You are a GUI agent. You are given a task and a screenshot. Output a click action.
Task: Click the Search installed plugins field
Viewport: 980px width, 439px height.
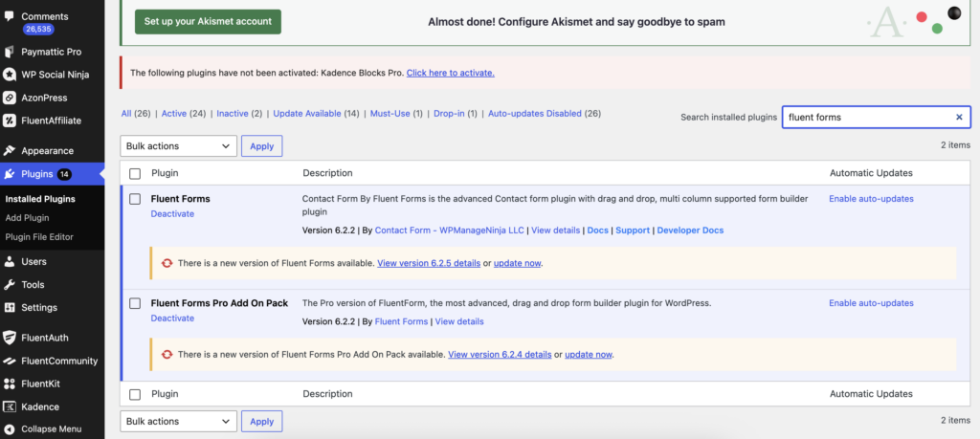[877, 117]
